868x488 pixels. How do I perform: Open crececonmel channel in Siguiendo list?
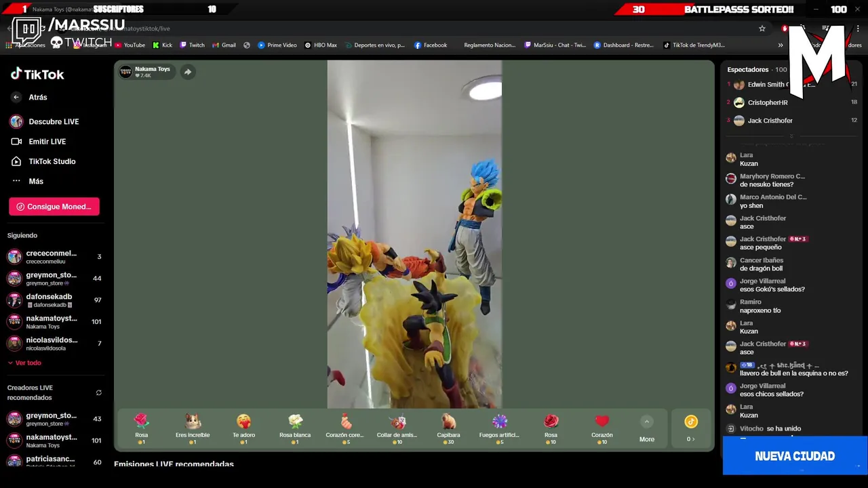click(54, 257)
